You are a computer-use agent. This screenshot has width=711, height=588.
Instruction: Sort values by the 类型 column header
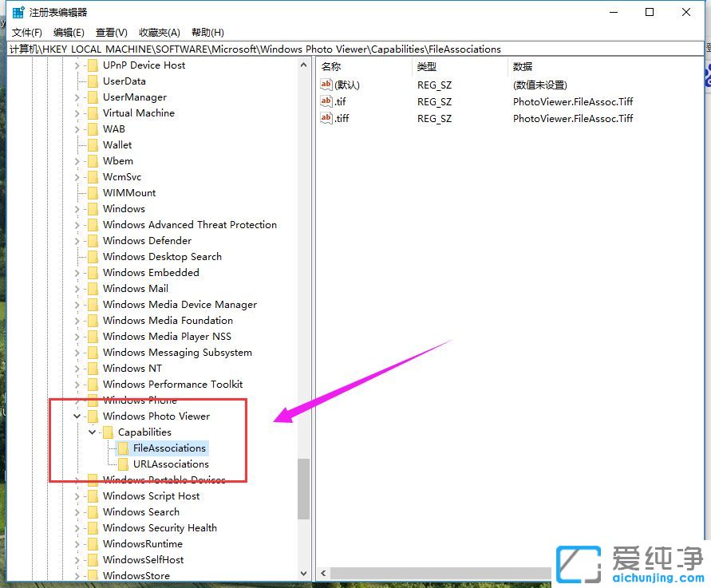pos(428,66)
